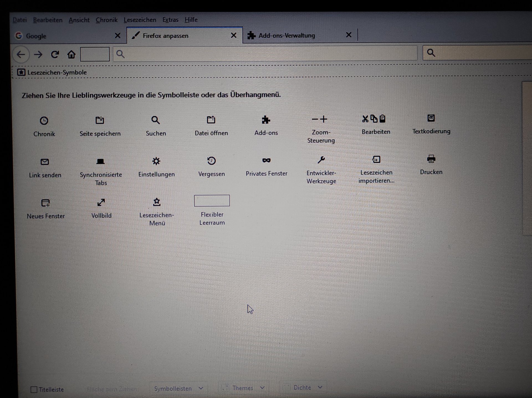Open the Hilfe menu
Viewport: 532px width, 398px height.
[x=191, y=20]
